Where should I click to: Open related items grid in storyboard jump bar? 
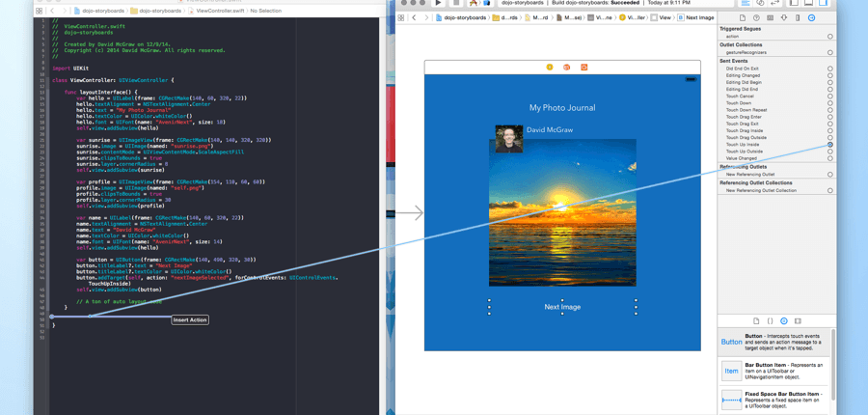[401, 17]
